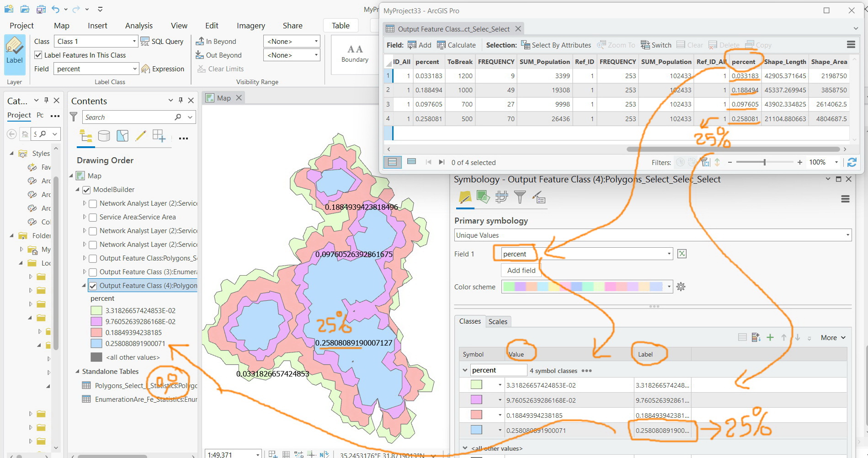
Task: Click the List By Data Source icon
Action: pyautogui.click(x=104, y=136)
